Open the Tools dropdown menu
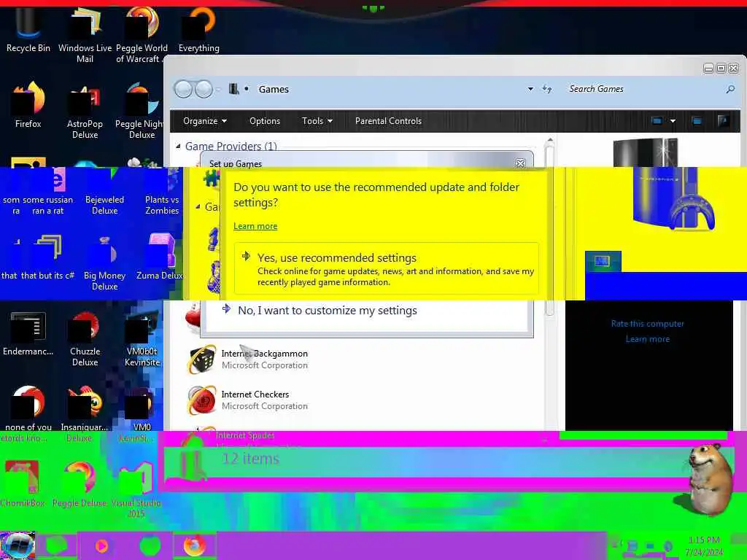The image size is (747, 560). [317, 121]
